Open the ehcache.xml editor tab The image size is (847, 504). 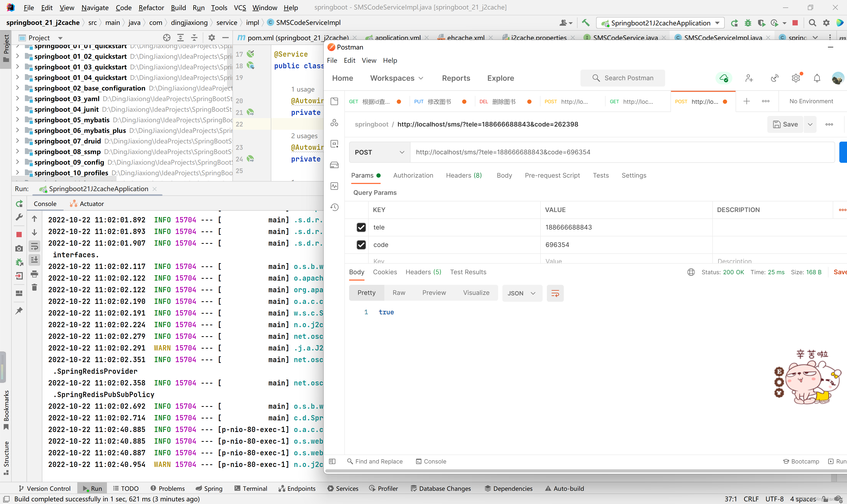point(465,38)
